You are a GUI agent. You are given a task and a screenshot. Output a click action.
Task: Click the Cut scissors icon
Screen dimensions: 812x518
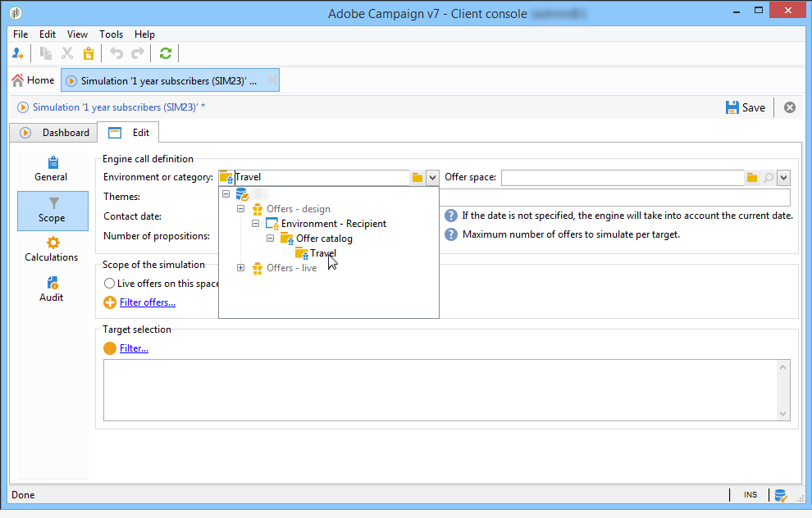click(x=67, y=53)
